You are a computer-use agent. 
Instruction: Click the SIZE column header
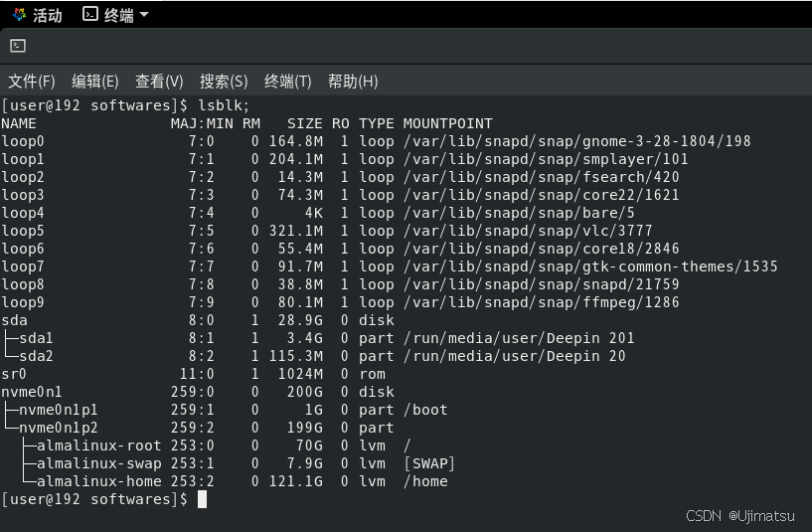point(305,124)
